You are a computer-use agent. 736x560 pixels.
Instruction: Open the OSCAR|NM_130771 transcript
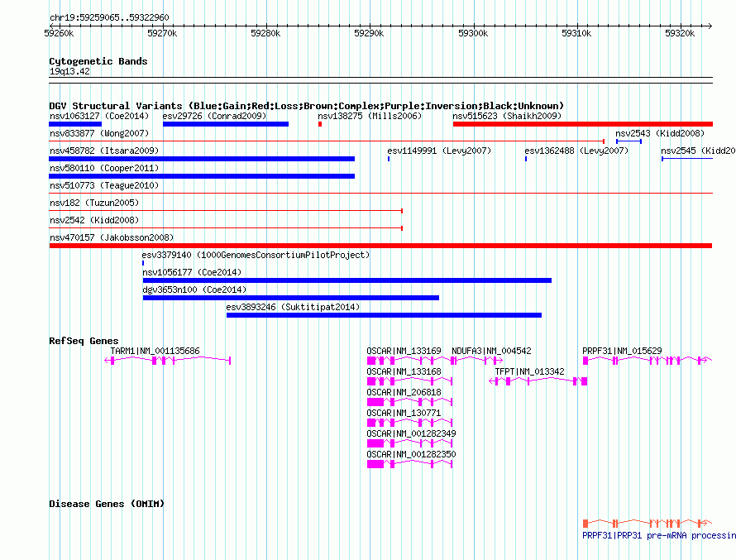(409, 423)
